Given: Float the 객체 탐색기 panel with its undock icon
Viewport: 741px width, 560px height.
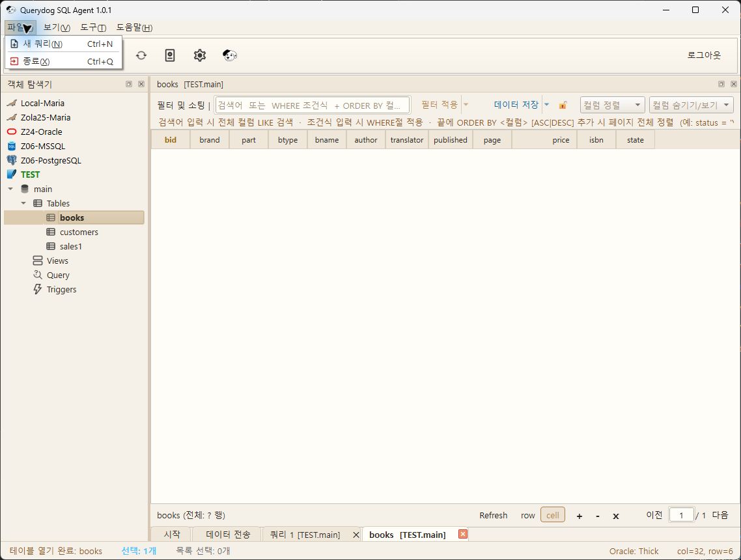Looking at the screenshot, I should coord(129,84).
